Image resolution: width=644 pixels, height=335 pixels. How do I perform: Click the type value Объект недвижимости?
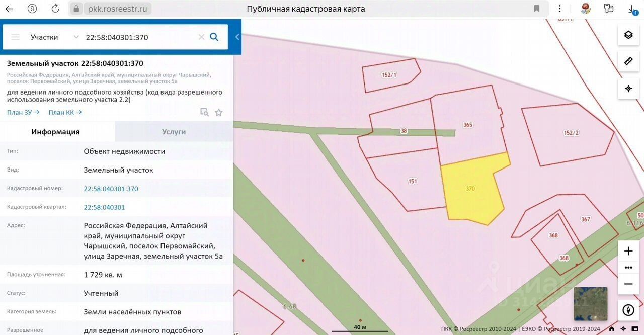124,151
